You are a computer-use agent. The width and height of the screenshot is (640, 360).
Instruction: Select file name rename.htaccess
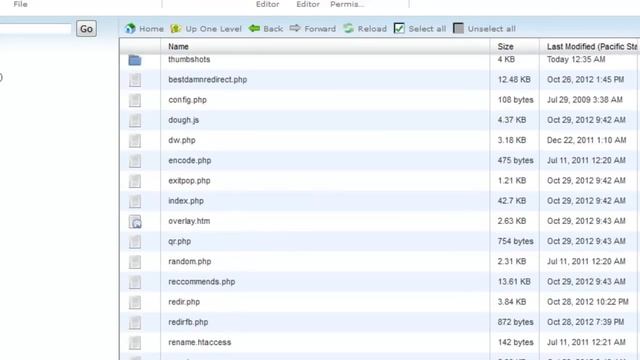(200, 342)
